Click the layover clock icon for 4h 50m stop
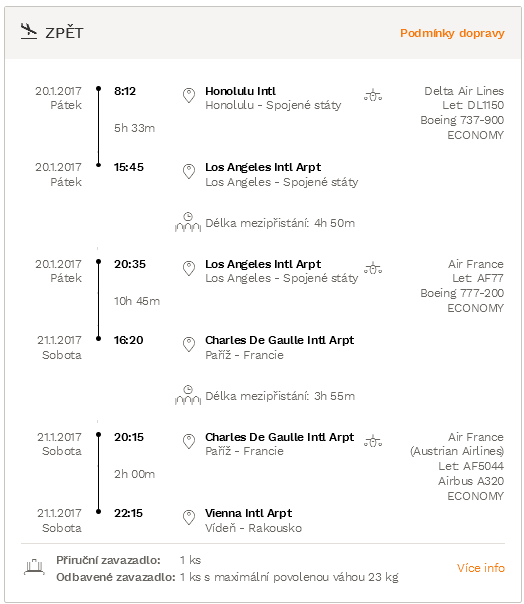The image size is (524, 604). coord(188,222)
